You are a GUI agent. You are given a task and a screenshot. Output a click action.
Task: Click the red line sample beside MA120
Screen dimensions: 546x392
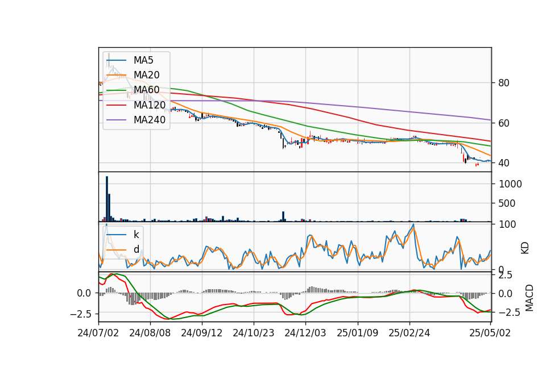(116, 105)
